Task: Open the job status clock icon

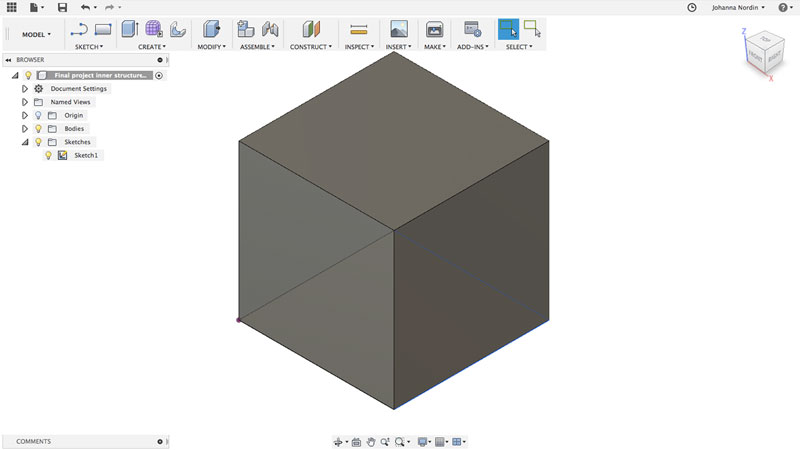Action: click(692, 7)
